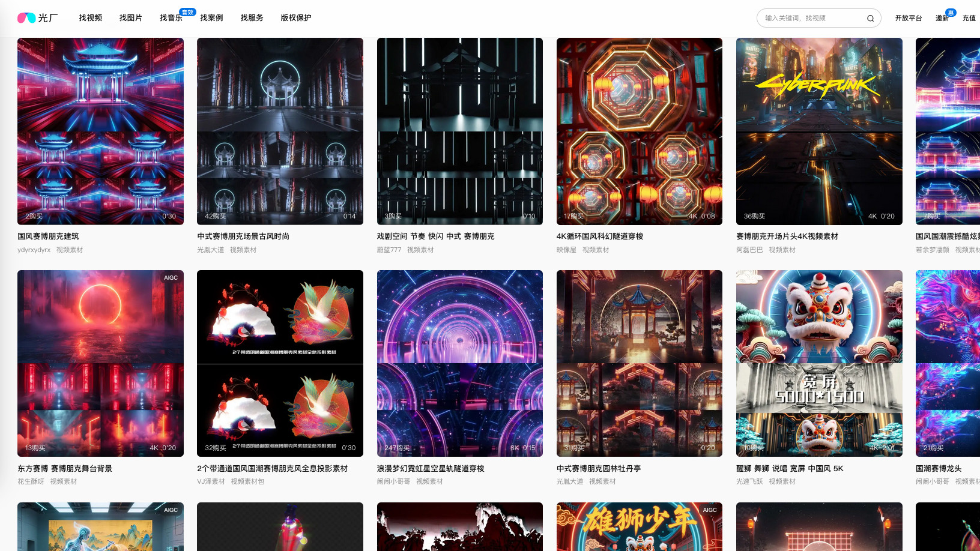
Task: Open the 雄狮少年 neon thumbnail
Action: pyautogui.click(x=640, y=526)
